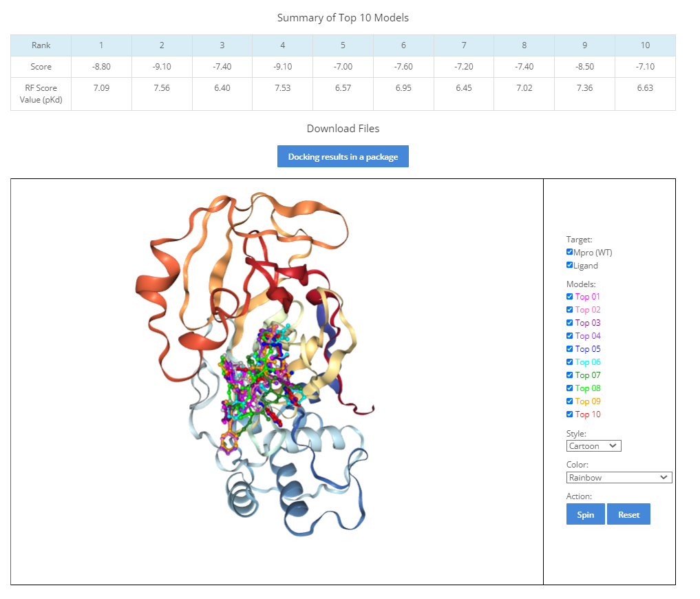Uncheck the cyan Top 06 model
This screenshot has width=700, height=599.
point(569,362)
